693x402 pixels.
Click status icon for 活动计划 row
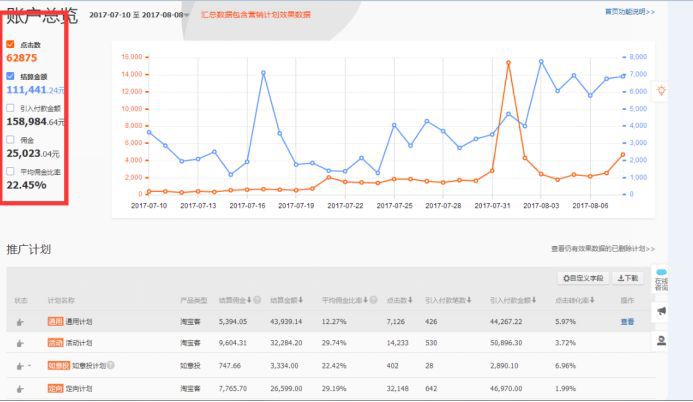tap(19, 343)
